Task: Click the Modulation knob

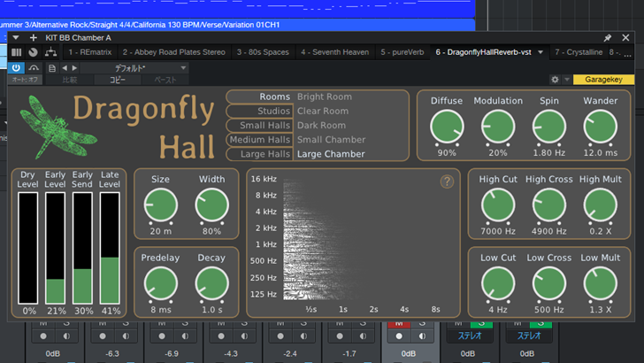Action: (498, 127)
